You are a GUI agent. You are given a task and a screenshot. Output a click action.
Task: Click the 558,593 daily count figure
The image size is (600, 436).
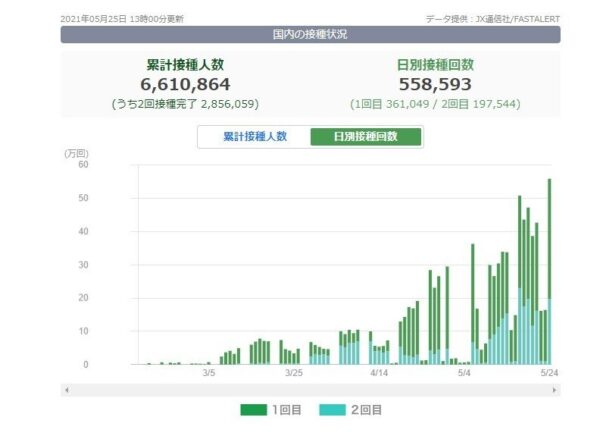(435, 85)
